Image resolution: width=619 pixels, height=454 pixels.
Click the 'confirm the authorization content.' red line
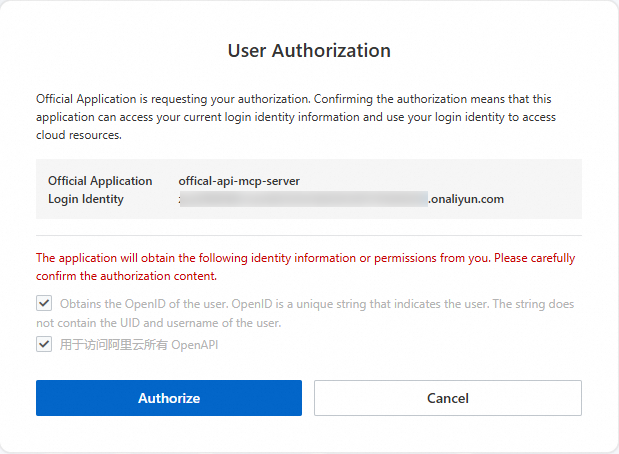[126, 276]
